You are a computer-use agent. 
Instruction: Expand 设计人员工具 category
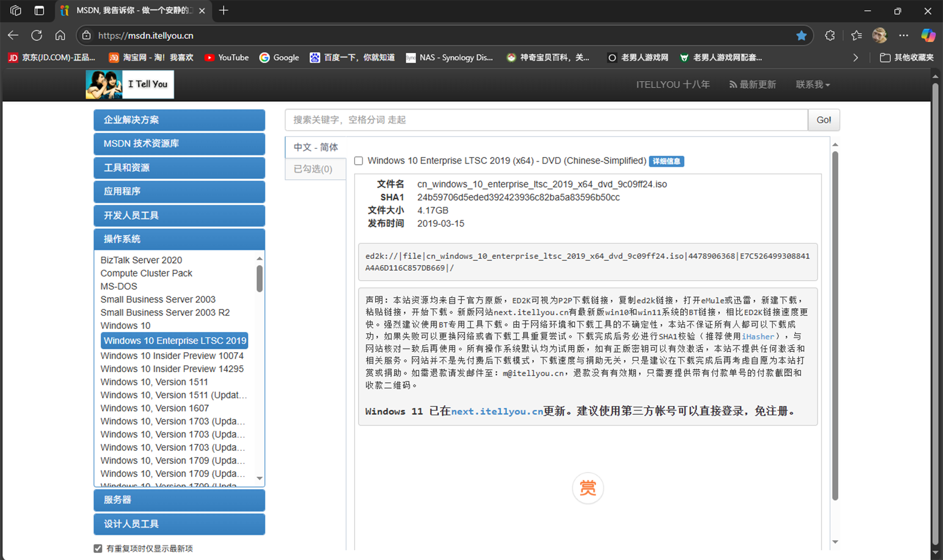tap(179, 524)
